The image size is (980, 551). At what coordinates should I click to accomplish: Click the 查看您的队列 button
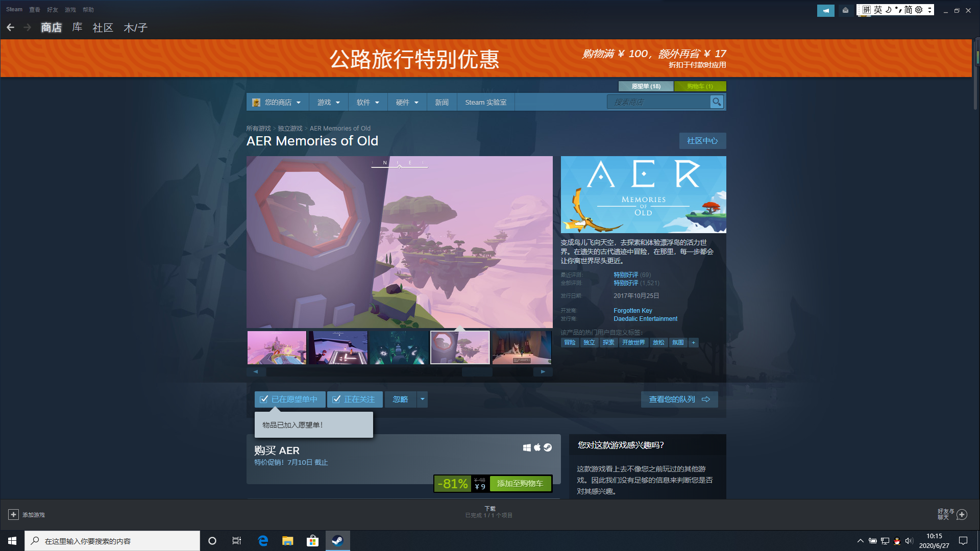pos(679,399)
